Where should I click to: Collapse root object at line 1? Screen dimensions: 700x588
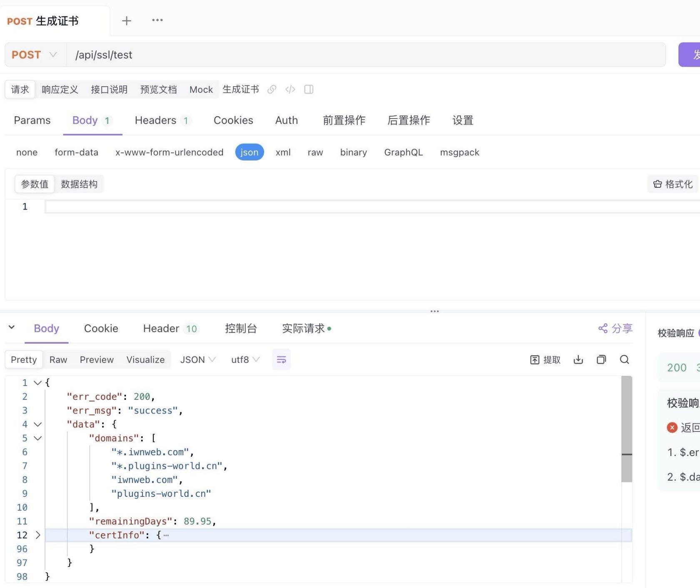(37, 383)
